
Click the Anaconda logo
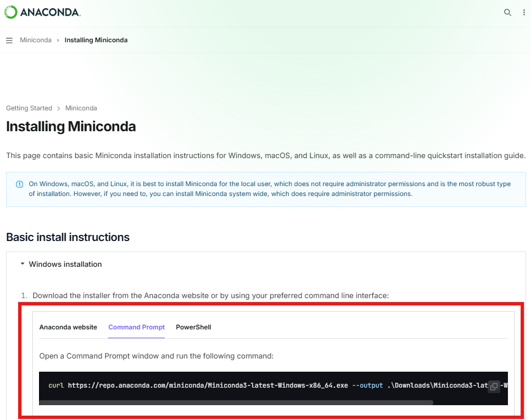[x=42, y=12]
